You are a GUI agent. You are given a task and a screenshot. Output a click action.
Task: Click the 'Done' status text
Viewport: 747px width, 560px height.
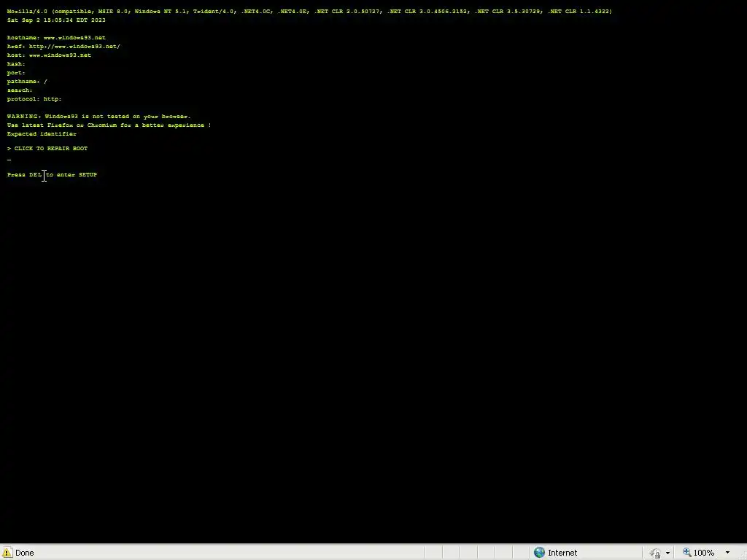pyautogui.click(x=24, y=553)
